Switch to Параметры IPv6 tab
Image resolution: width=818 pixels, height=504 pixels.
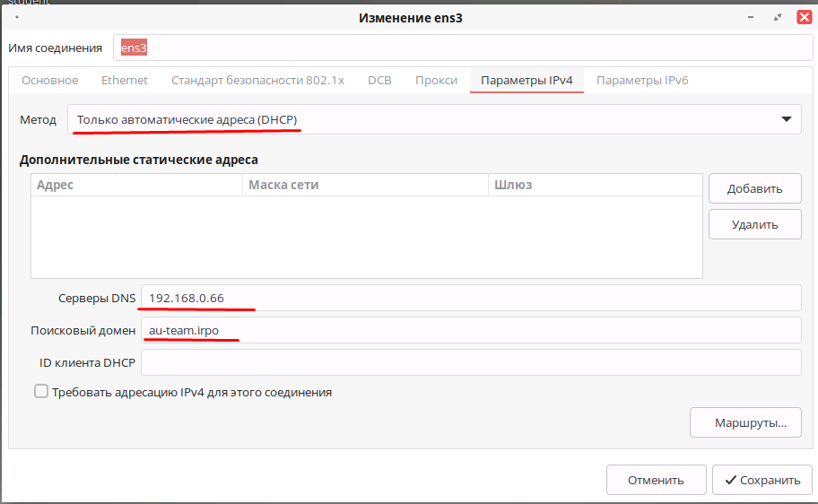coord(642,81)
